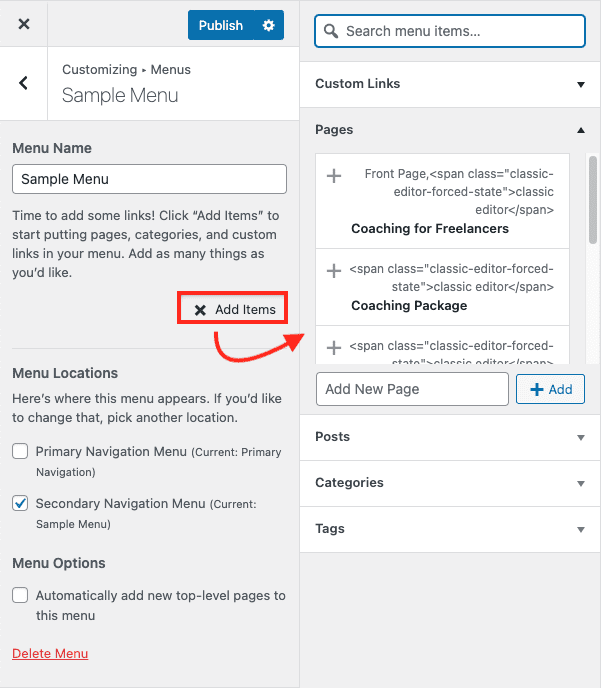Expand the Categories section
This screenshot has height=688, width=601.
580,483
